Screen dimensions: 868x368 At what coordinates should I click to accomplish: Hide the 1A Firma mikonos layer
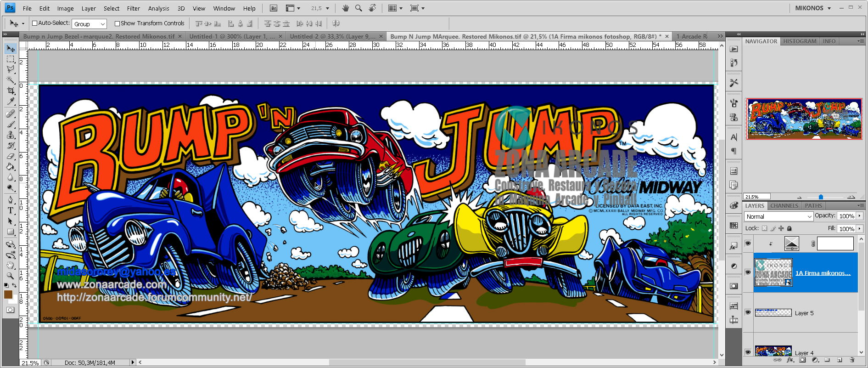(748, 272)
